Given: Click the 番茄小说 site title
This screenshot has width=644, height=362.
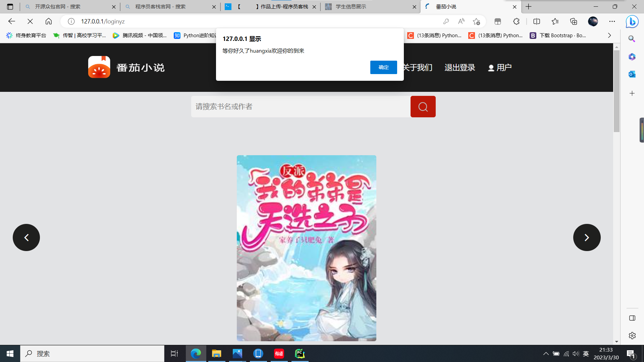Looking at the screenshot, I should tap(141, 67).
